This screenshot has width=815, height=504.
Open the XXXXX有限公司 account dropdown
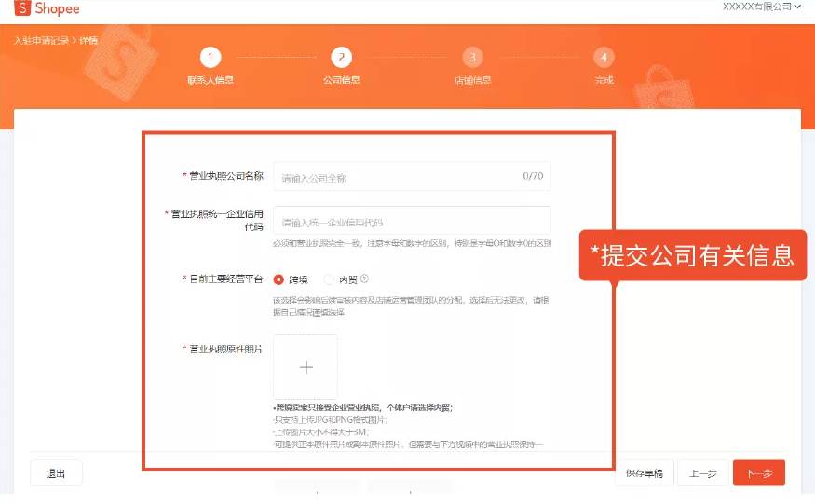click(762, 7)
